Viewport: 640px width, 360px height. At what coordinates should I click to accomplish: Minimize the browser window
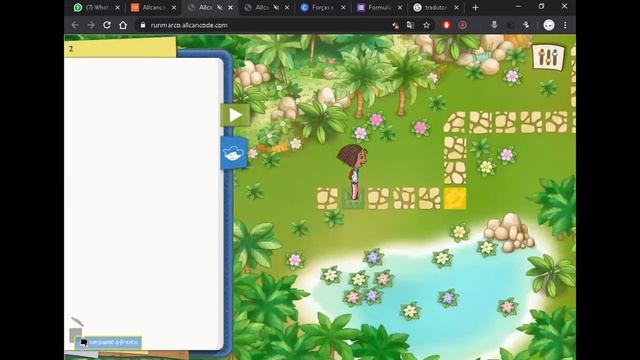[x=518, y=7]
